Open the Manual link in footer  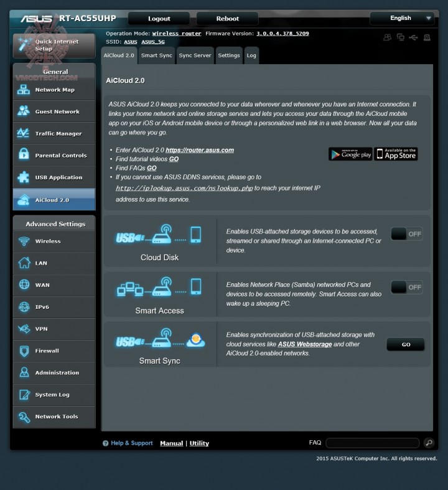click(x=171, y=443)
